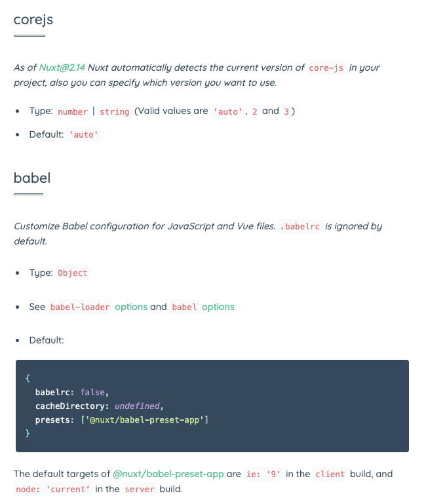Click the number type code tag
Viewport: 426px width, 504px height.
[x=73, y=111]
